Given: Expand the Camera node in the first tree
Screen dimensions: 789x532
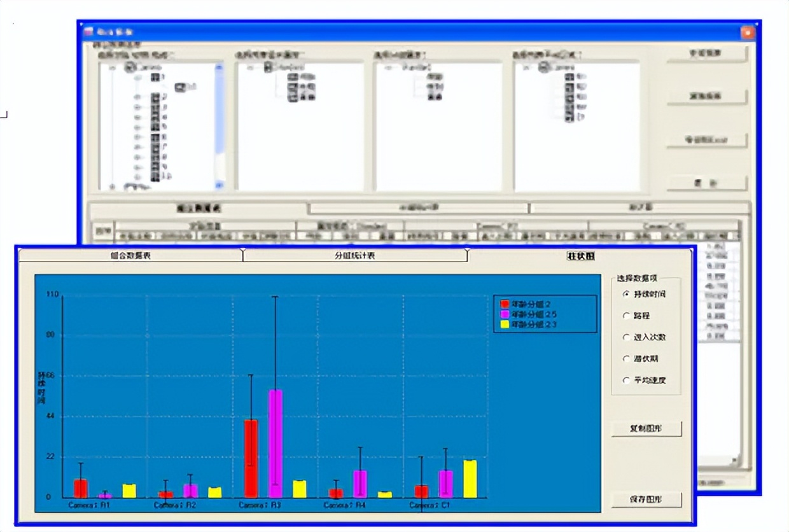Looking at the screenshot, I should [112, 67].
